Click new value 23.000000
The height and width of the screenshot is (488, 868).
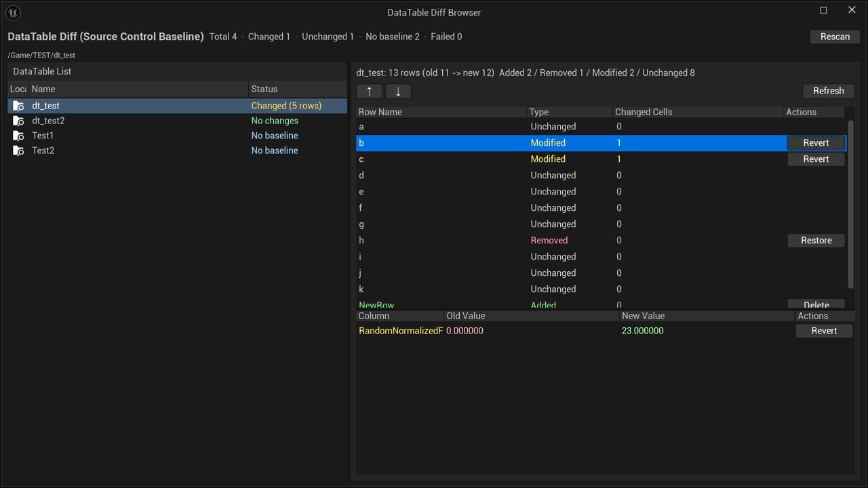click(642, 331)
